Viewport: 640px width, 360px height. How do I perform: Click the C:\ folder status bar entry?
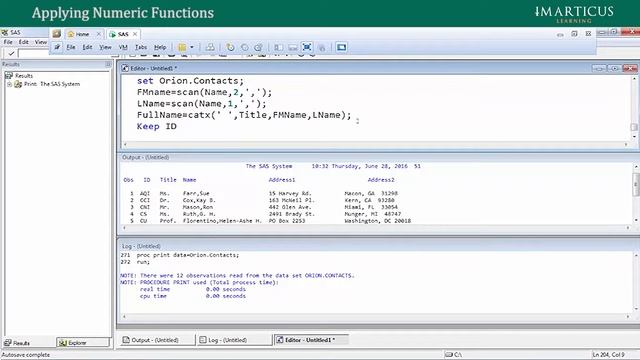click(453, 355)
